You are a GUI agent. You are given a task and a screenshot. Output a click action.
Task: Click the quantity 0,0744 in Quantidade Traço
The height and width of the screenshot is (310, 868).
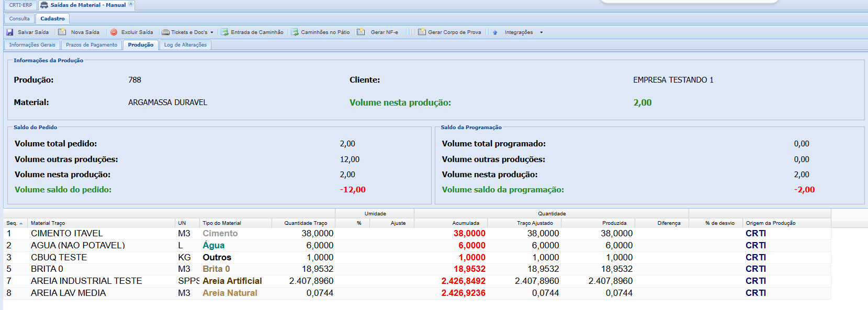[320, 293]
